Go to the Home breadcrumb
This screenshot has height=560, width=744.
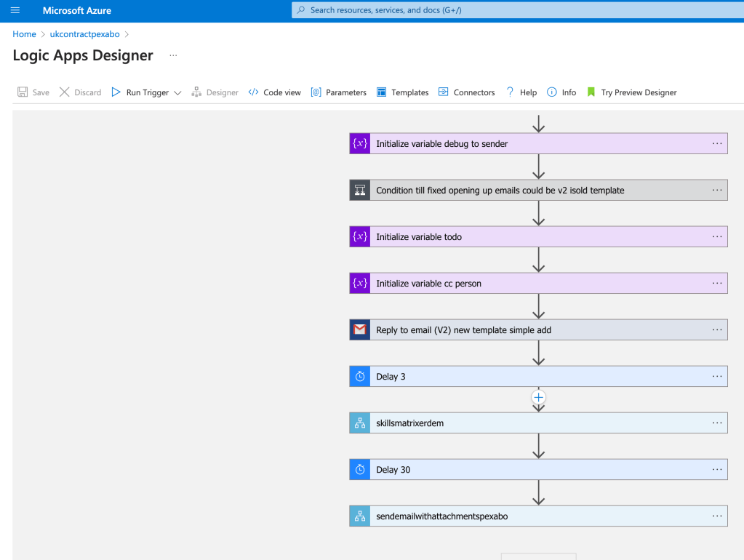click(24, 34)
